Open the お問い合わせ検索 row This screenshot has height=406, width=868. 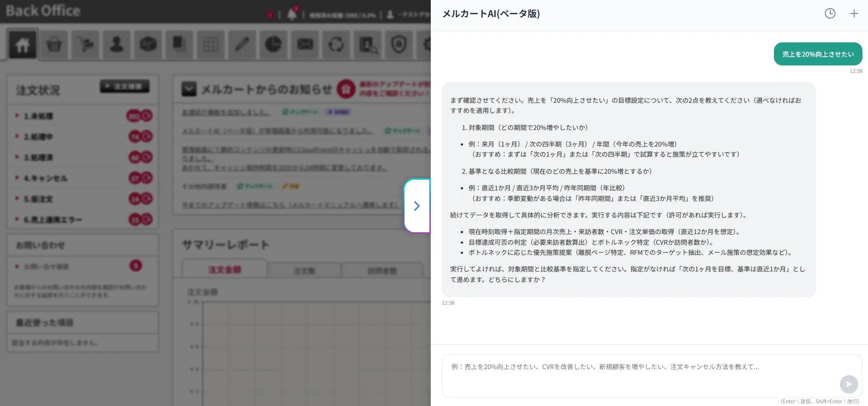point(83,266)
